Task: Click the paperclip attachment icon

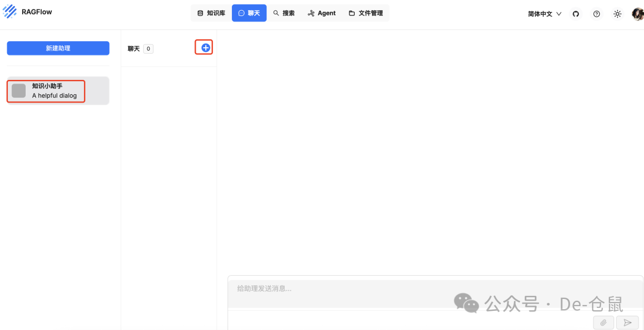Action: tap(603, 322)
